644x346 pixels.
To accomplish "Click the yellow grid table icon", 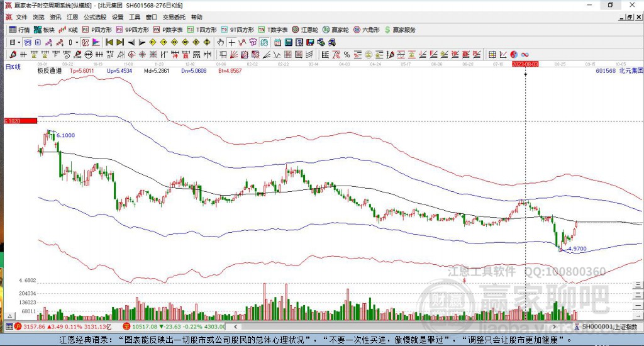I will (x=492, y=55).
